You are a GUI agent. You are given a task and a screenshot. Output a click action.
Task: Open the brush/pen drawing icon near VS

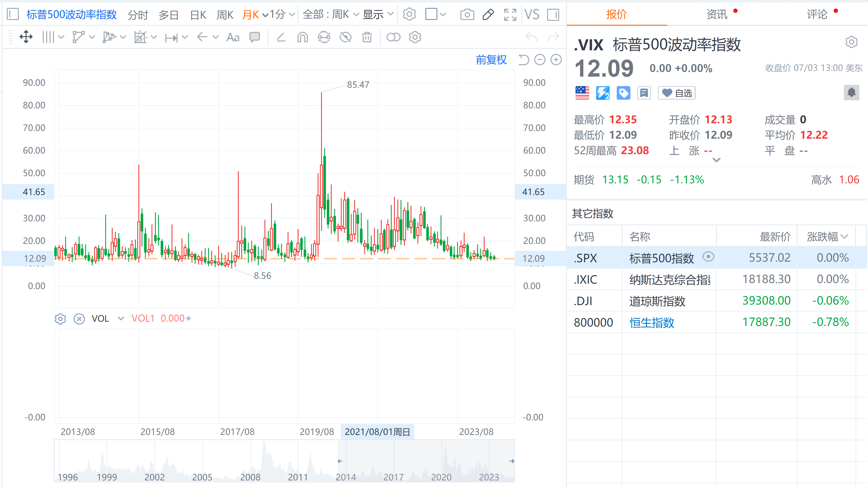[488, 15]
